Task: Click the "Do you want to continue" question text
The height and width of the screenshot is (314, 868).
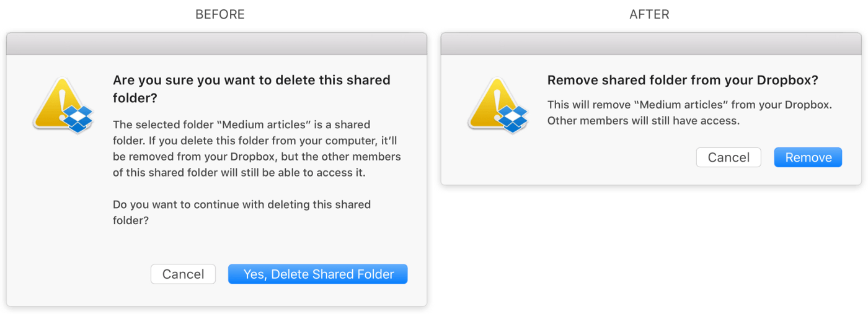Action: 242,212
